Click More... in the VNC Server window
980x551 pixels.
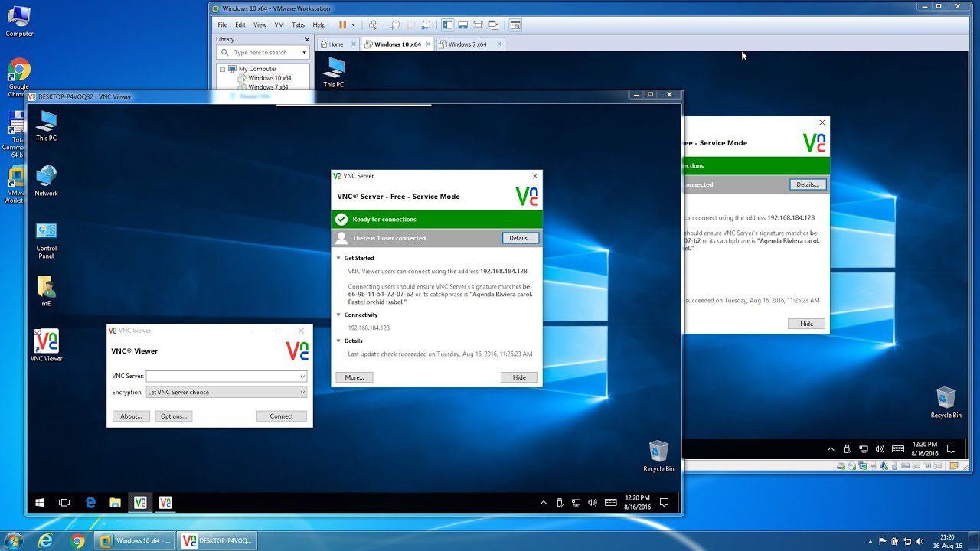tap(354, 377)
